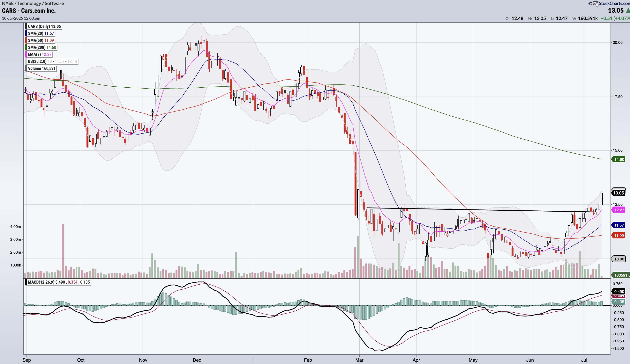Click the 13.05 current price axis tag
This screenshot has height=364, width=630.
click(618, 193)
